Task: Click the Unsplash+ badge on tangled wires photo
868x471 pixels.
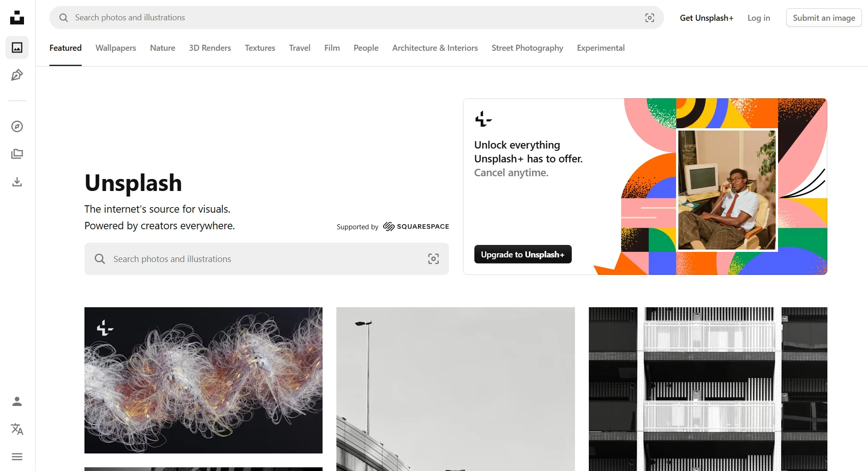Action: 105,328
